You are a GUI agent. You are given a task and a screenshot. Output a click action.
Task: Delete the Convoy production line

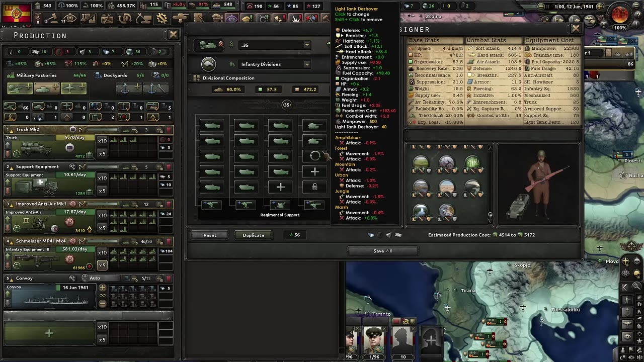[168, 279]
